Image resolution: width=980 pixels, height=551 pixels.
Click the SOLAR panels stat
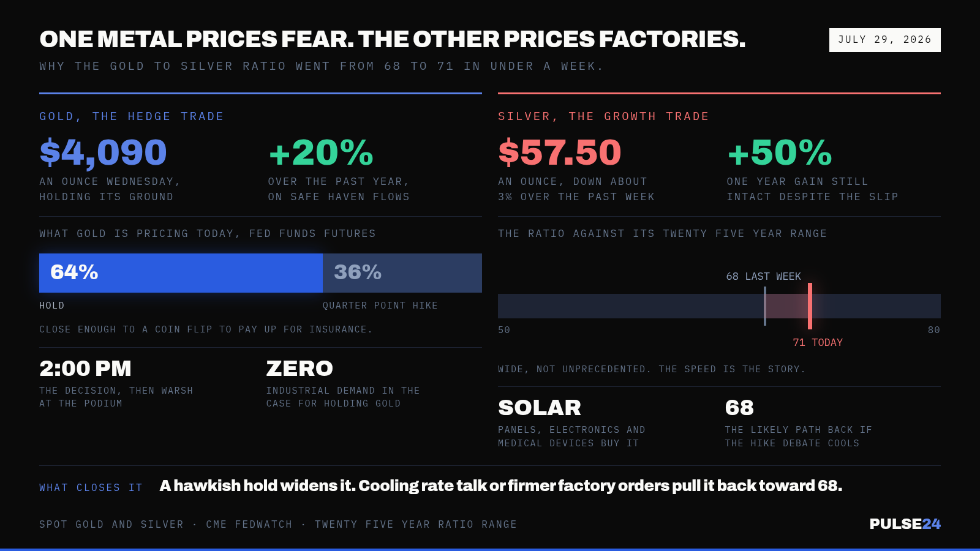540,408
